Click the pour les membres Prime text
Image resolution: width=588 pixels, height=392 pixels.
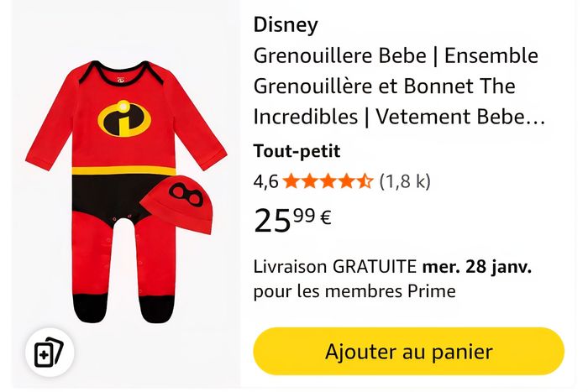click(x=354, y=291)
